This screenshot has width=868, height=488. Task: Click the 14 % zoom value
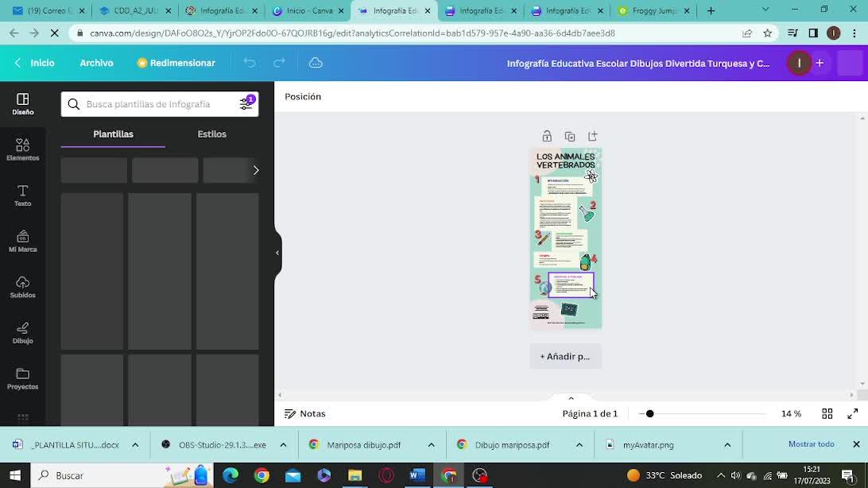tap(791, 414)
